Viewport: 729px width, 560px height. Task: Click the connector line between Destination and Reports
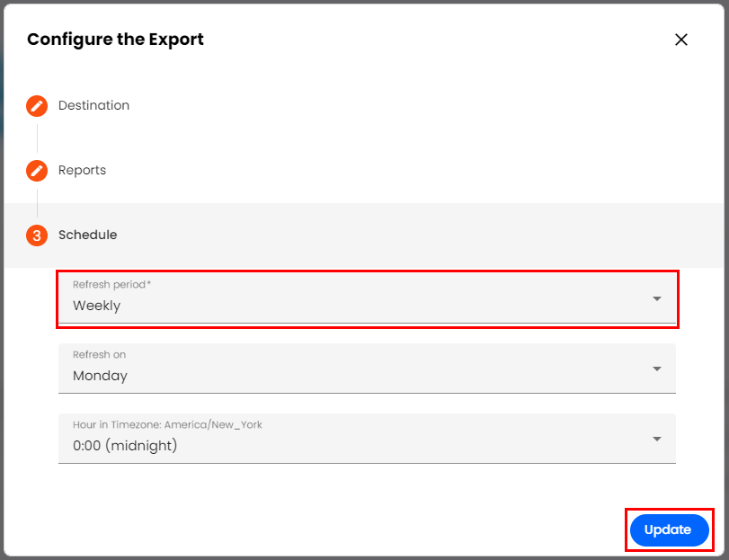tap(37, 138)
